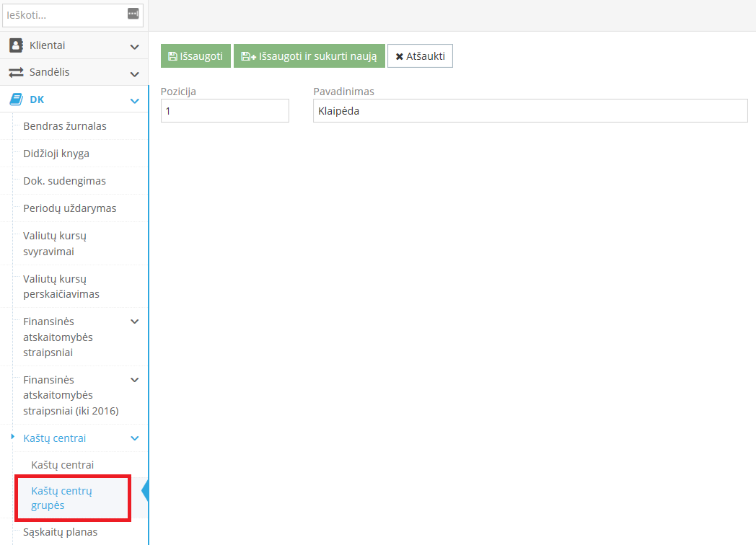Click the keyboard icon in search box
Viewport: 756px width, 545px height.
[133, 14]
